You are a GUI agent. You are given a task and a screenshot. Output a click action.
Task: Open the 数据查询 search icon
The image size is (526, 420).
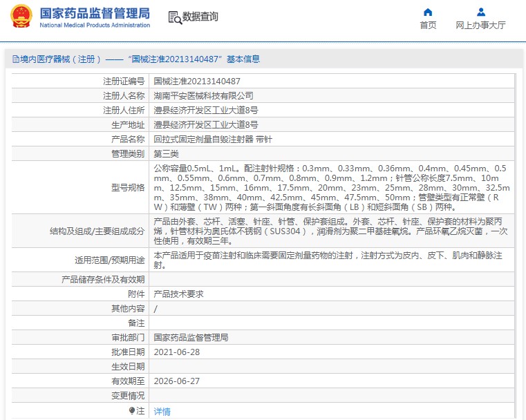pos(175,17)
